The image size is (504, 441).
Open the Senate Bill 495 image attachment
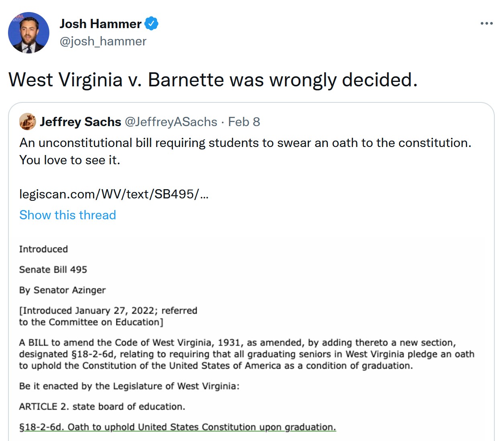pyautogui.click(x=251, y=337)
